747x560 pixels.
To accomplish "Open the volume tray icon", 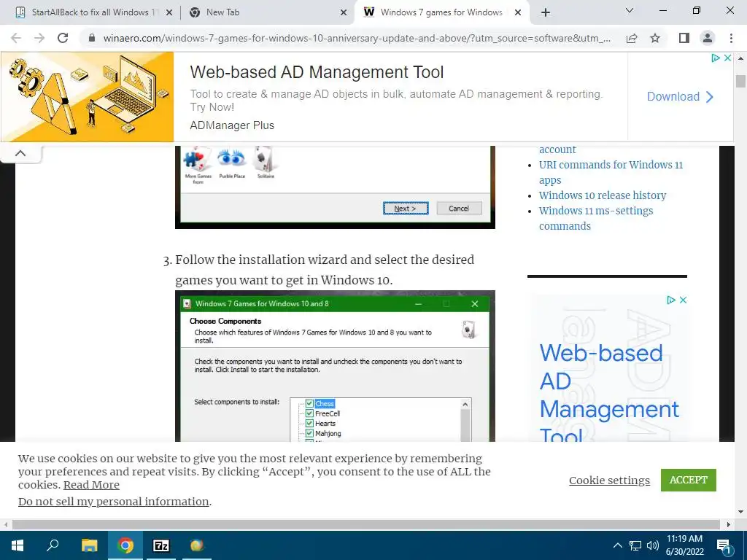I will [653, 545].
